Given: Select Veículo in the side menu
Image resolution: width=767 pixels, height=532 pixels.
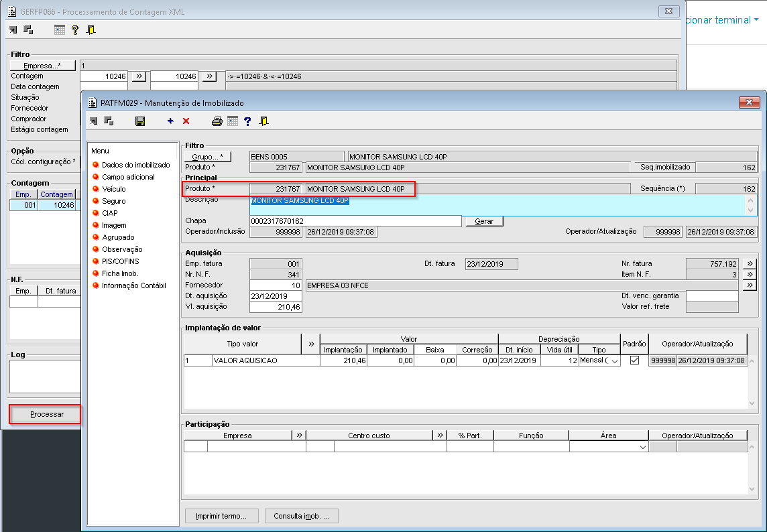Looking at the screenshot, I should pos(113,189).
